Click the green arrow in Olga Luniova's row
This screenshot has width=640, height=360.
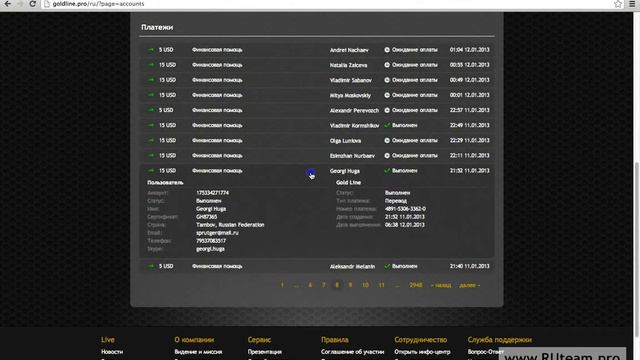click(151, 140)
